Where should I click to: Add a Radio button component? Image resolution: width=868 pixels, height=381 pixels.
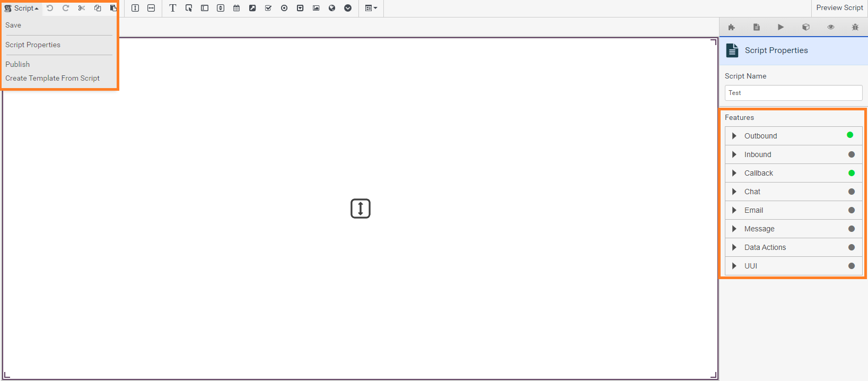[284, 8]
